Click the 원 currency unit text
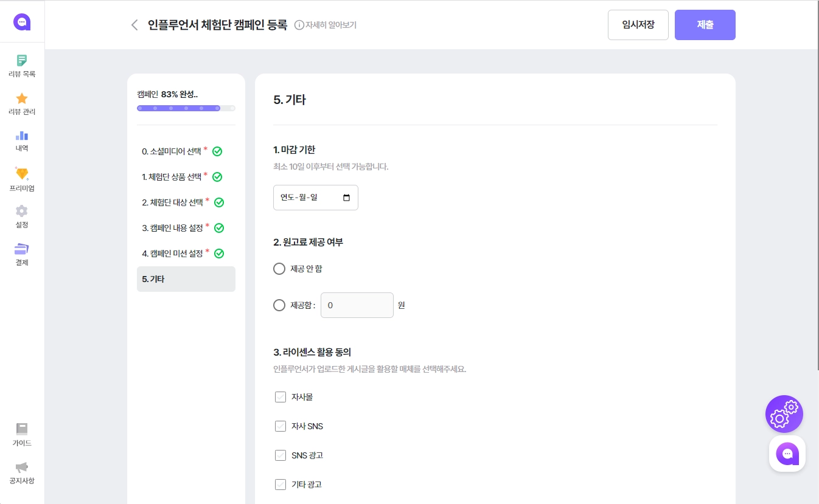This screenshot has width=819, height=504. point(402,305)
